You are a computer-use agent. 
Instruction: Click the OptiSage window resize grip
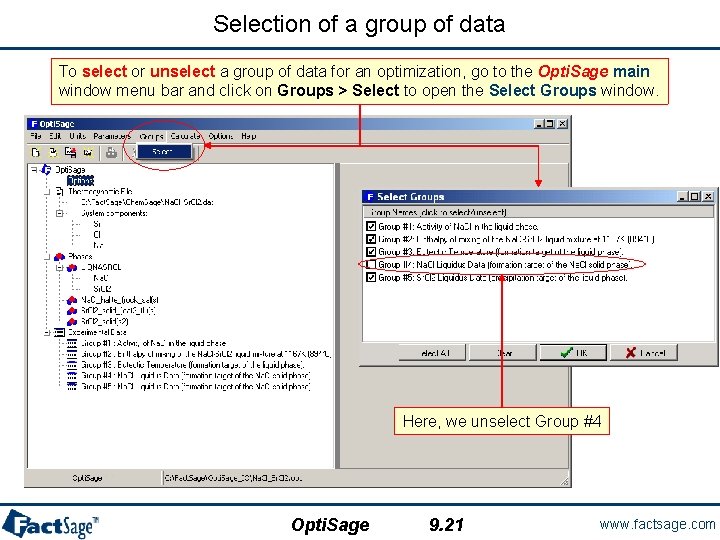point(565,481)
